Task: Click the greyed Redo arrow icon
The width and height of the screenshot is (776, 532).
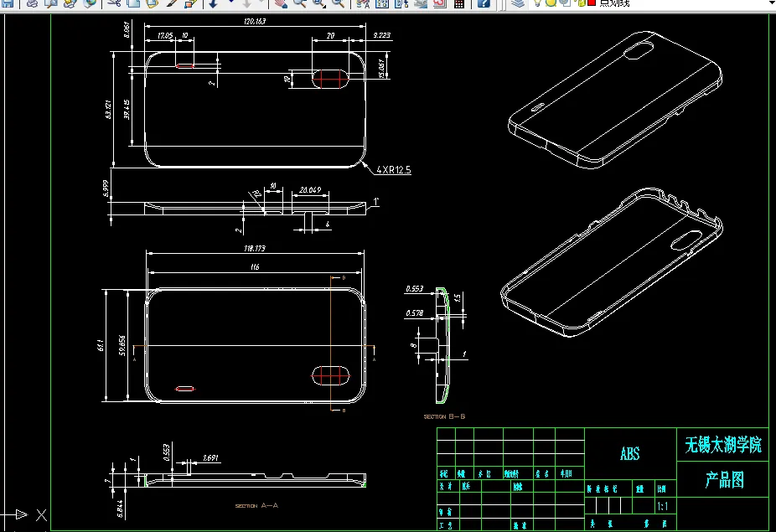Action: [x=246, y=3]
